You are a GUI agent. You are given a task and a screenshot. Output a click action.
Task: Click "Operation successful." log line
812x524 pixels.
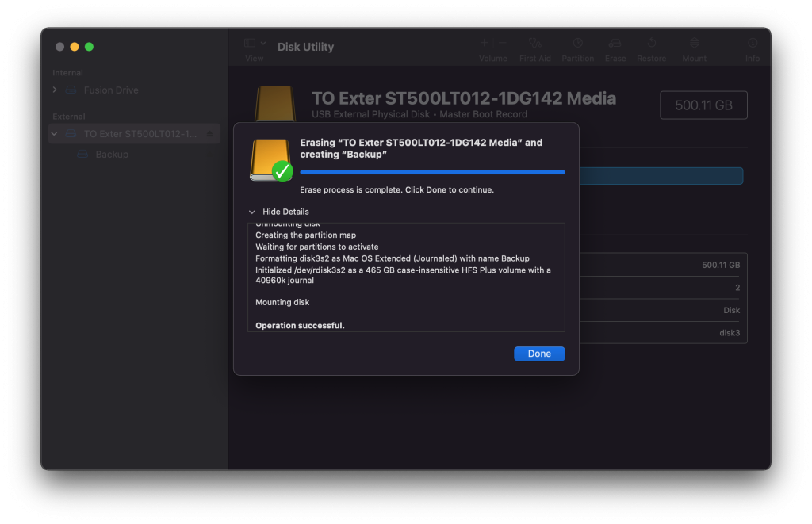click(x=300, y=326)
